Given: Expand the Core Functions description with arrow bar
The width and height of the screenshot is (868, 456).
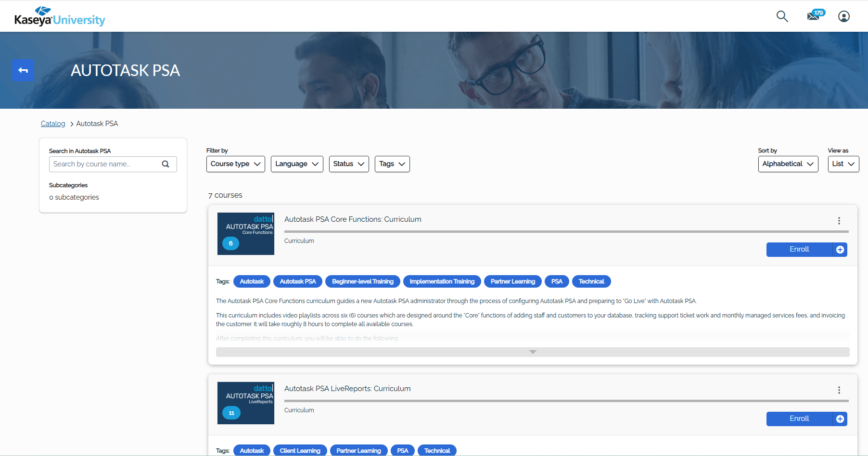Looking at the screenshot, I should pos(532,352).
